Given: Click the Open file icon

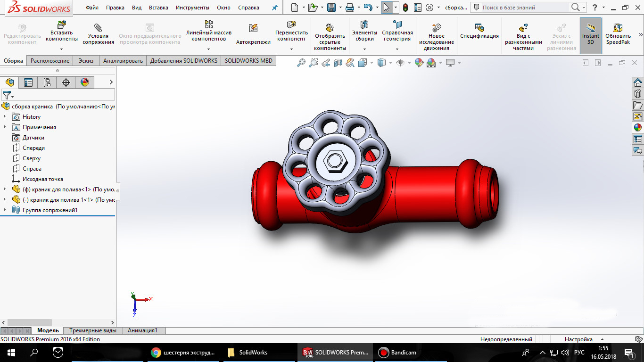Looking at the screenshot, I should pyautogui.click(x=312, y=8).
